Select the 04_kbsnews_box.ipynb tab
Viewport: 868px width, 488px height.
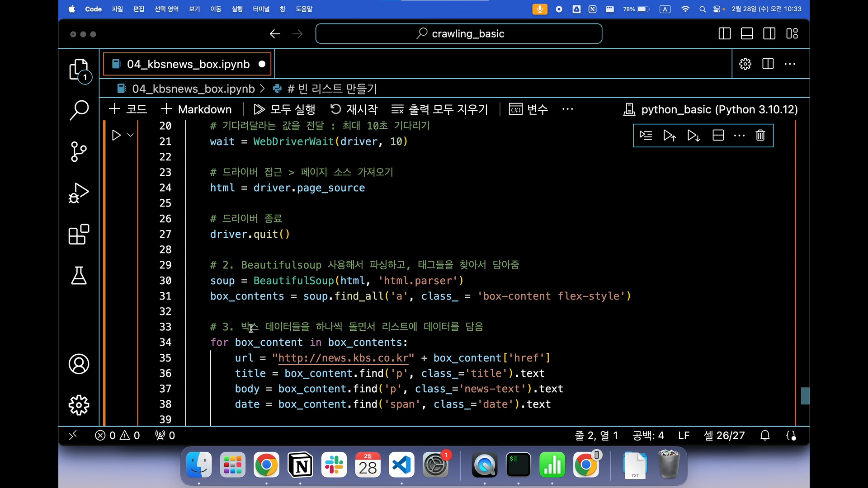(188, 64)
